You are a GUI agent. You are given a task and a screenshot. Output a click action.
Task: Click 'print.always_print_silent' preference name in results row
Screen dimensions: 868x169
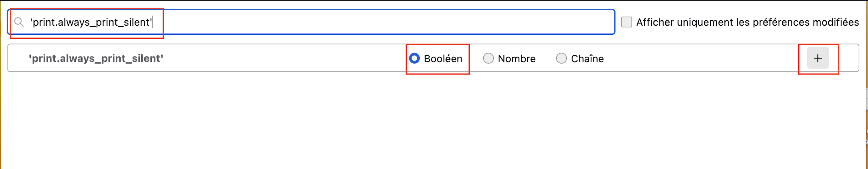click(x=96, y=58)
